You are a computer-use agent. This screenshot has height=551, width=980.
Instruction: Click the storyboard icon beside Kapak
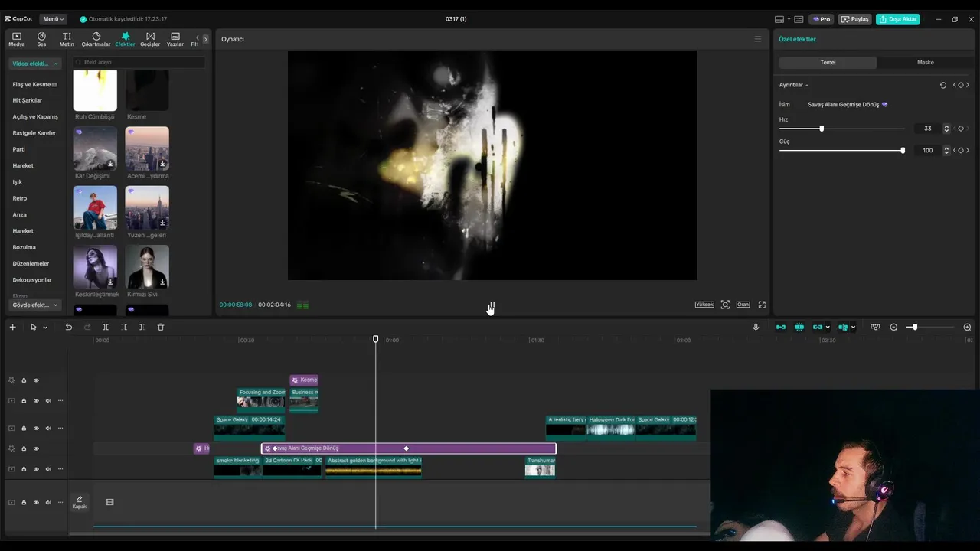tap(109, 502)
